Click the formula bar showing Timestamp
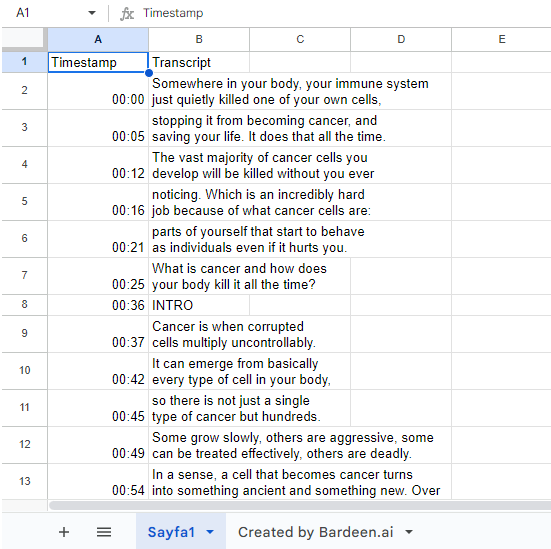Viewport: 551px width, 549px height. coord(344,13)
